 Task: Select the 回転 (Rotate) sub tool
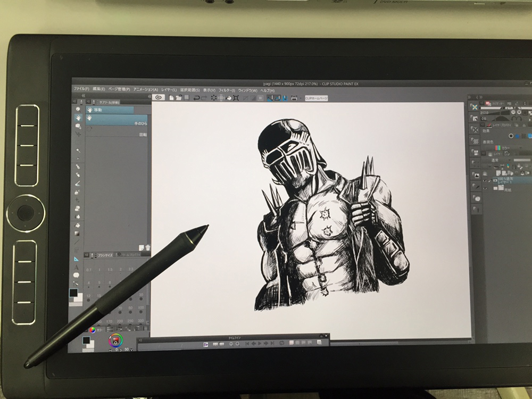click(x=142, y=135)
